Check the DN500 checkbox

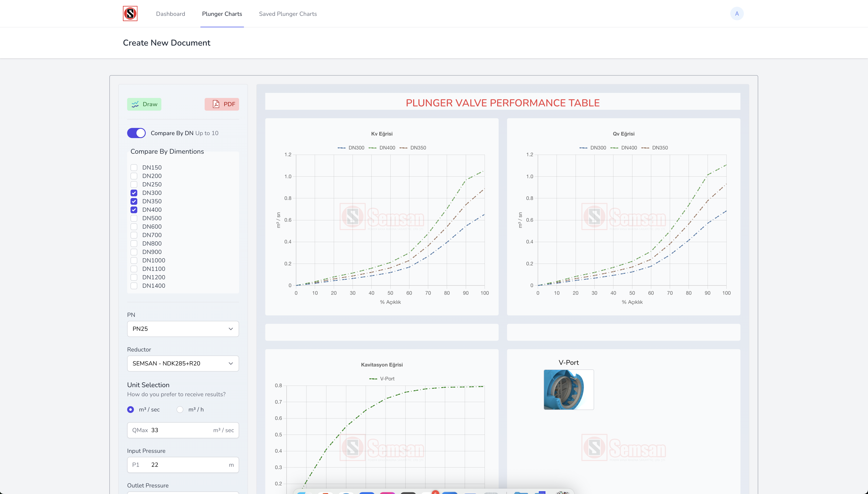click(134, 218)
